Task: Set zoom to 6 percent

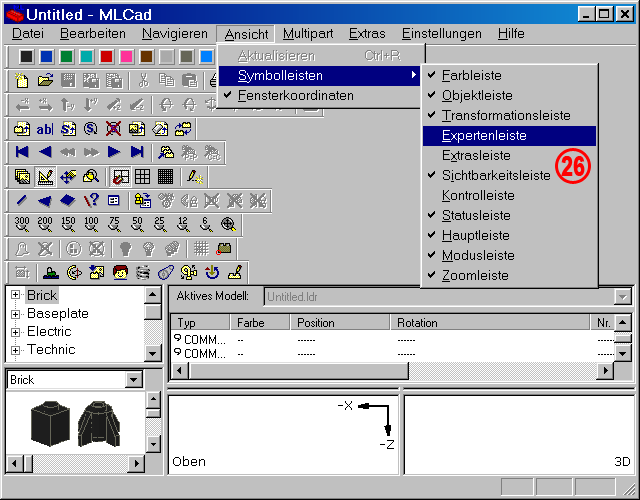Action: [x=206, y=224]
